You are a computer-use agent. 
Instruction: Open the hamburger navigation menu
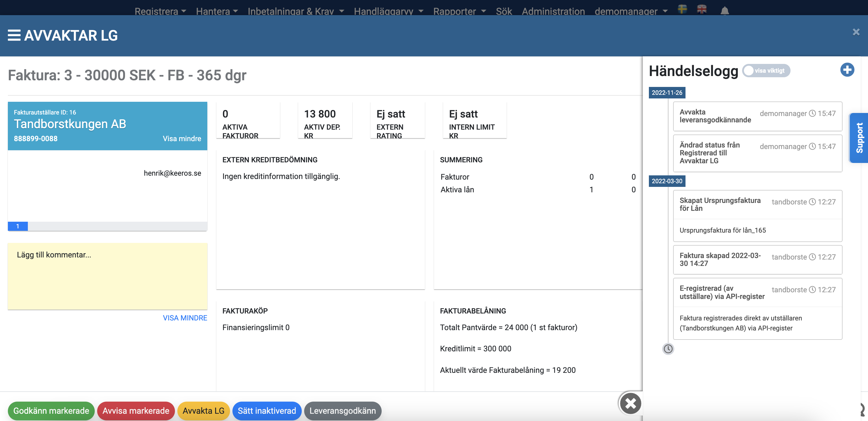click(x=14, y=35)
